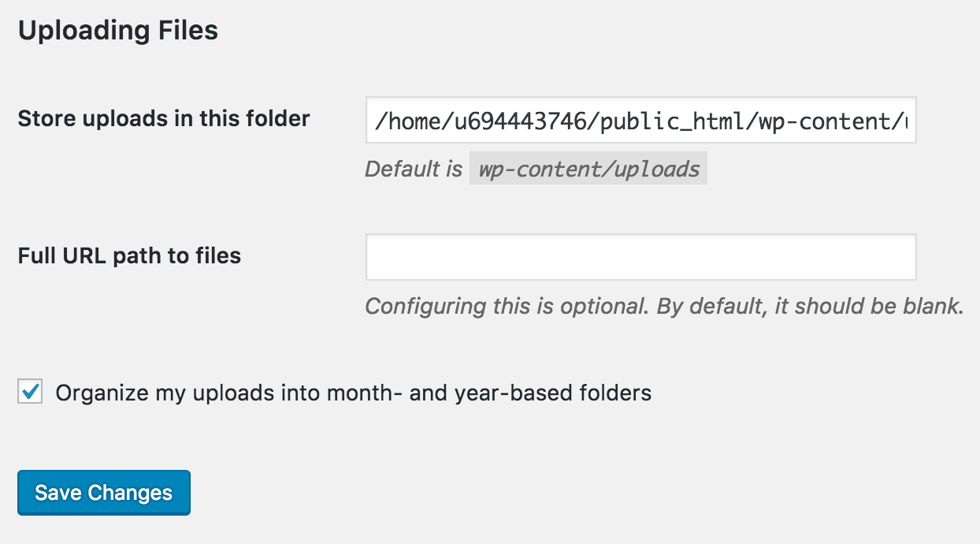Image resolution: width=980 pixels, height=544 pixels.
Task: Click the Default is helper text
Action: 413,168
